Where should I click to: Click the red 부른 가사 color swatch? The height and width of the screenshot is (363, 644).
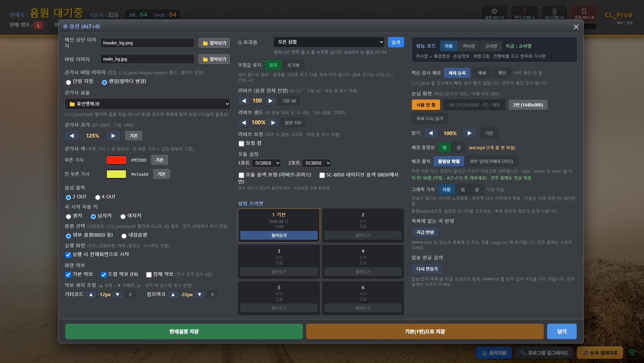(x=116, y=160)
